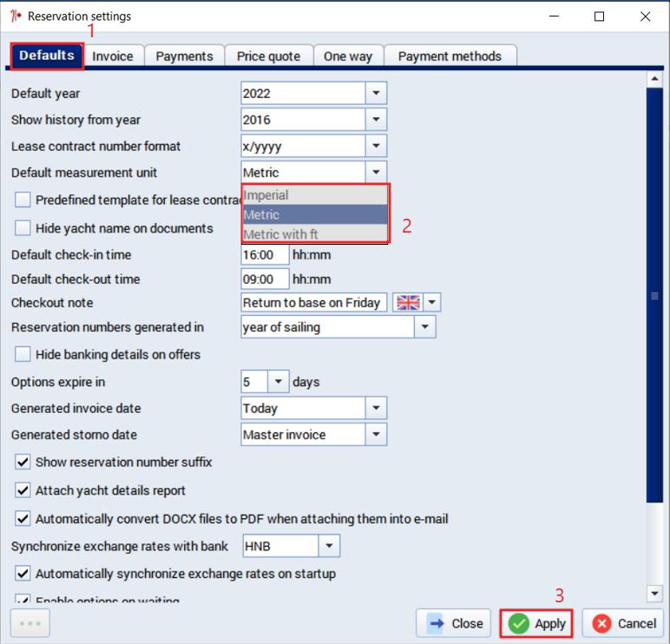Close the window with the title bar X

pyautogui.click(x=645, y=16)
